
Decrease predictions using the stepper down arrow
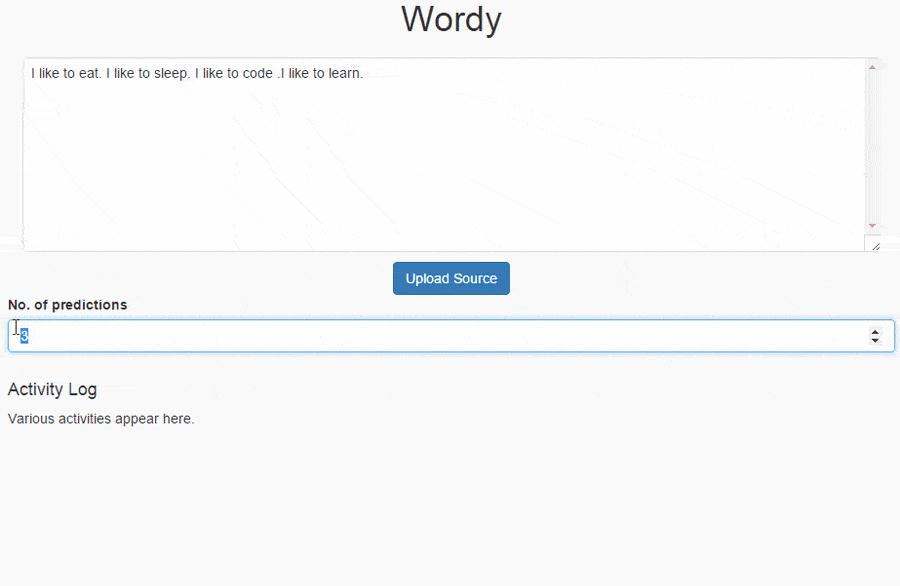(x=872, y=341)
